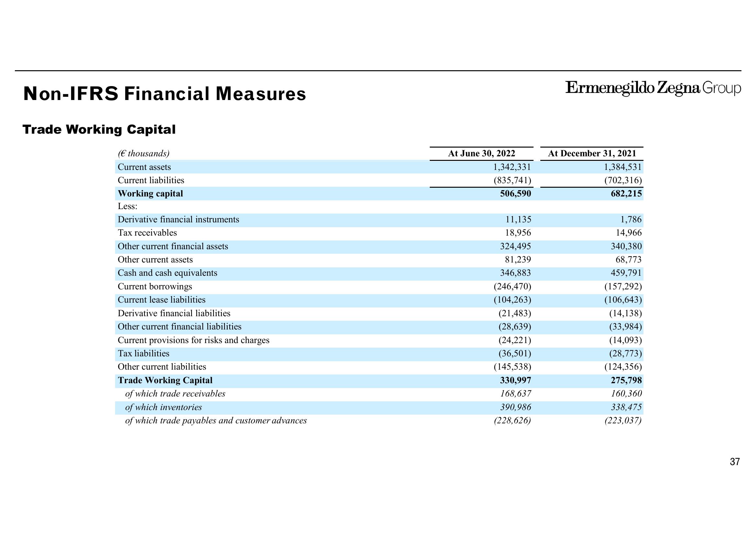756x535 pixels.
Task: Select Current lease liabilities label
Action: (162, 300)
